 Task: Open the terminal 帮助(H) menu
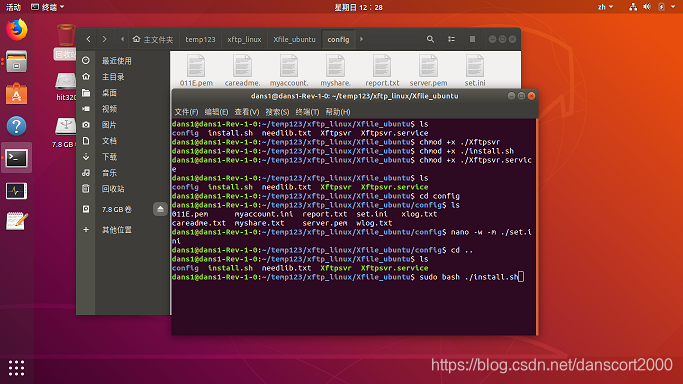click(338, 112)
